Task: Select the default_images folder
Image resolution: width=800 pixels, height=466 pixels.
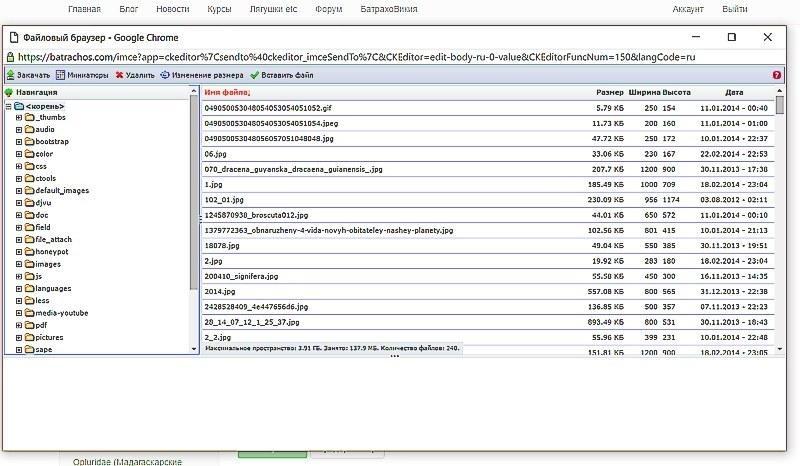Action: (61, 190)
